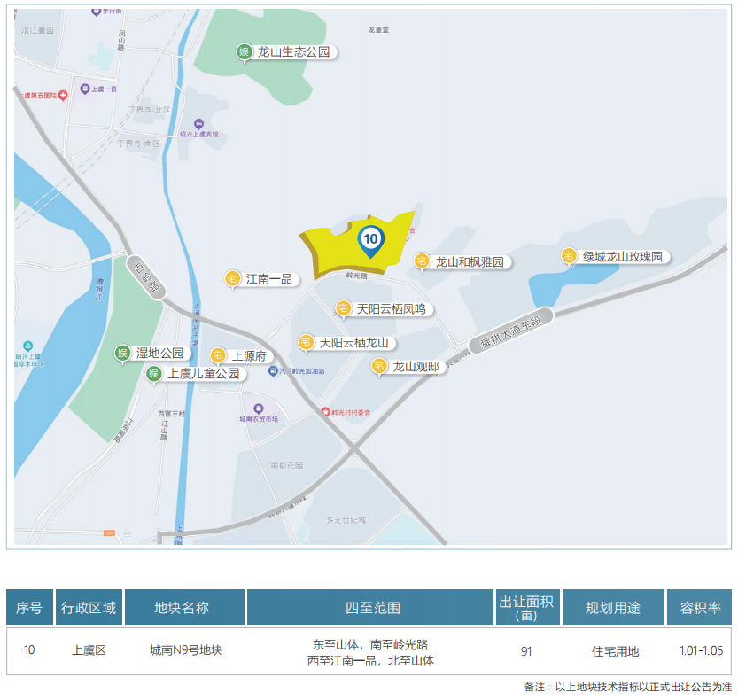Click the yellow 江南一品 residence marker icon
The width and height of the screenshot is (738, 700).
click(x=232, y=279)
